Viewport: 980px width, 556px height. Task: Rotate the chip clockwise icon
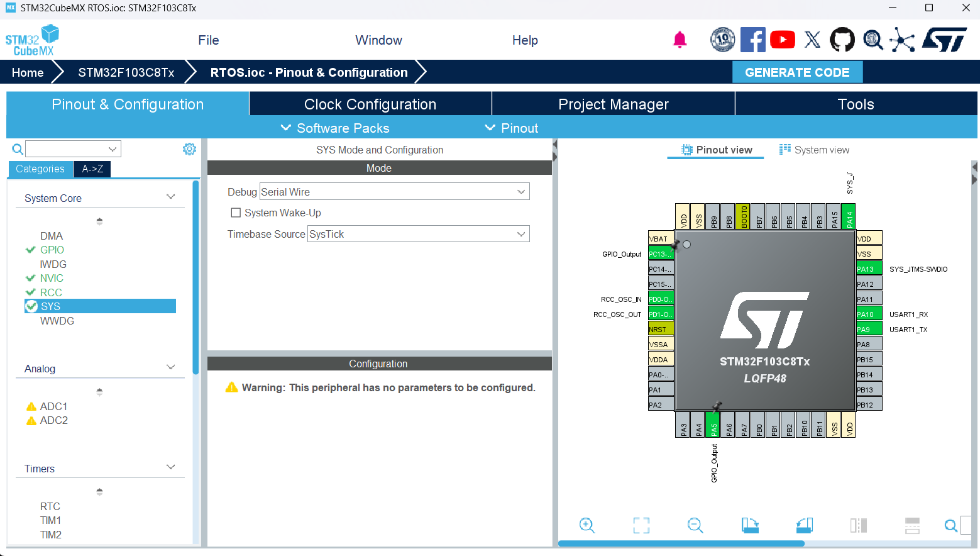[750, 525]
